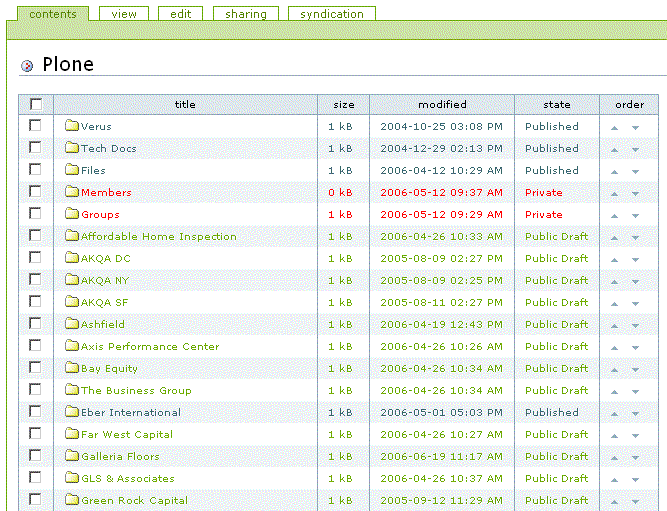Switch to the sharing tab
Viewport: 667px width, 511px height.
[246, 14]
